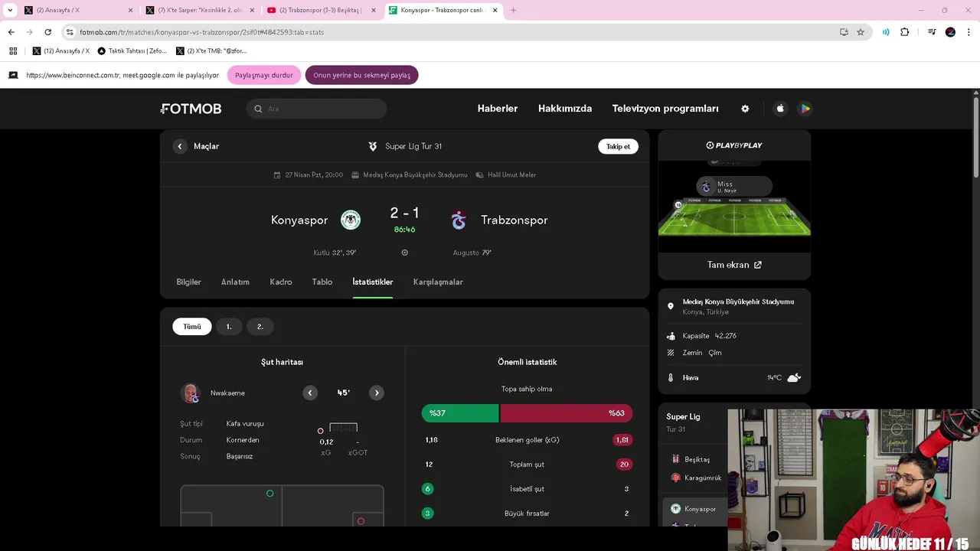Click the Super Lig league emblem
Screen dimensions: 980x551
pyautogui.click(x=373, y=146)
